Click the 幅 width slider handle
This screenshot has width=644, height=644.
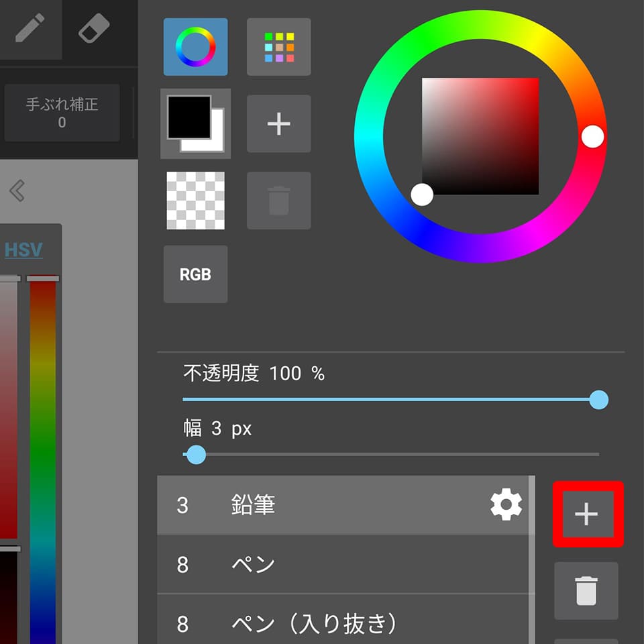pos(197,455)
